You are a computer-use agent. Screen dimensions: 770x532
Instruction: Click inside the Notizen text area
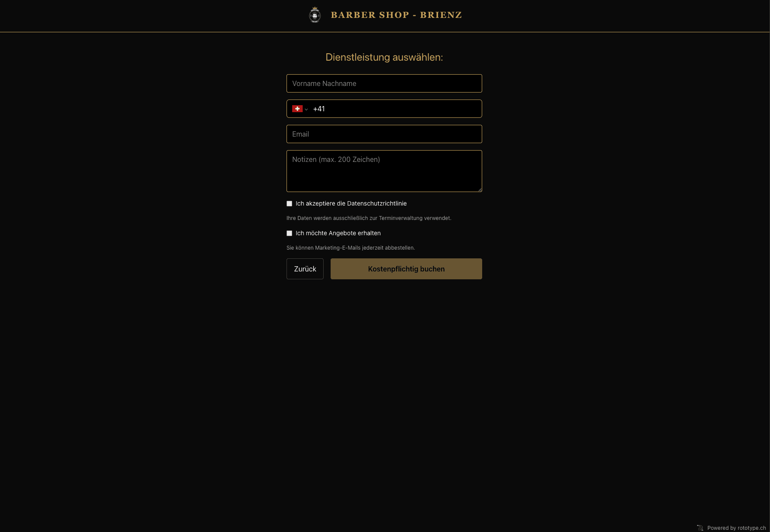coord(384,171)
